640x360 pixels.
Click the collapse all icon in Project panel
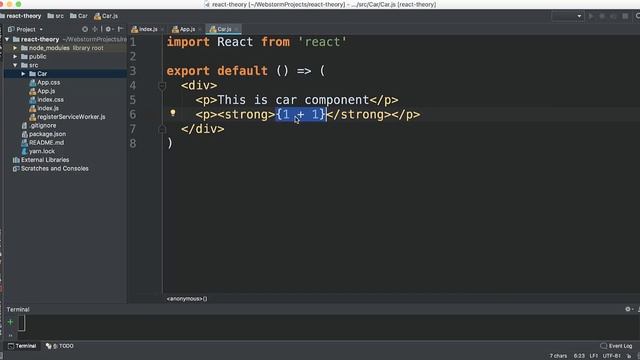point(95,29)
